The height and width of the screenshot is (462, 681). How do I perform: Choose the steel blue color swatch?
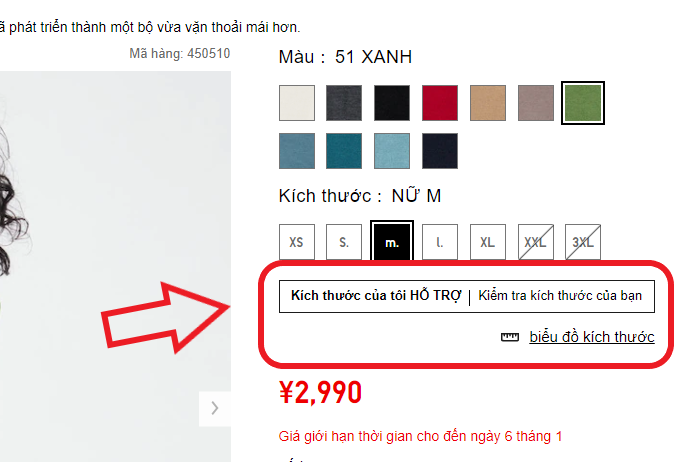coord(297,151)
